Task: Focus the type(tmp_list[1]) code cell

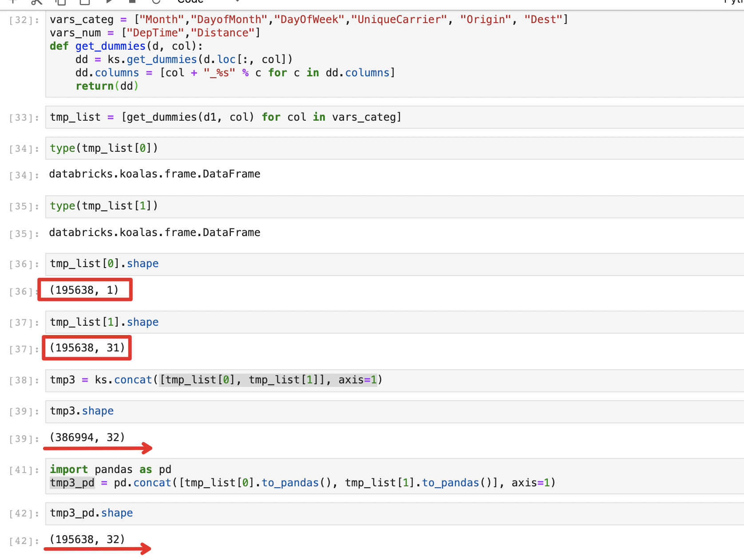Action: click(395, 206)
